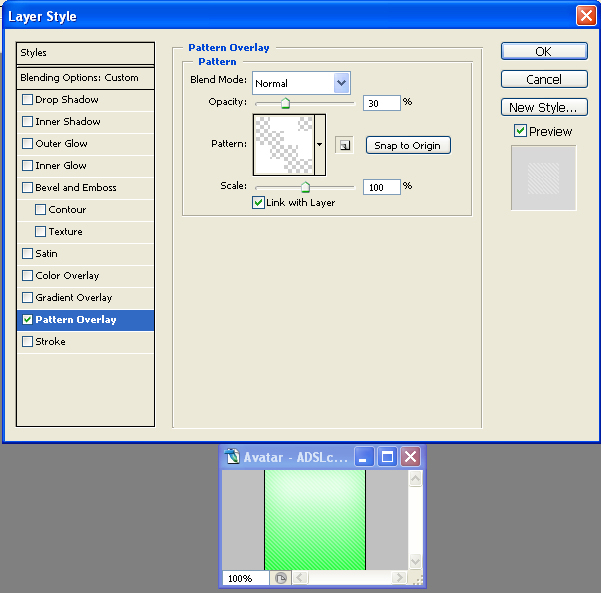Enable the Texture checkbox
Screen dimensions: 601x593
click(40, 232)
